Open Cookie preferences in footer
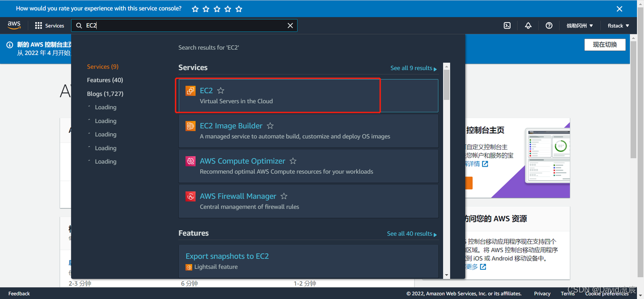This screenshot has width=644, height=299. pos(607,293)
